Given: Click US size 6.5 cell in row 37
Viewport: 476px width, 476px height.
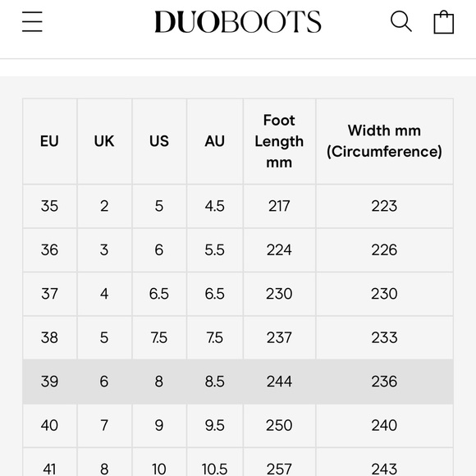Looking at the screenshot, I should click(x=159, y=294).
